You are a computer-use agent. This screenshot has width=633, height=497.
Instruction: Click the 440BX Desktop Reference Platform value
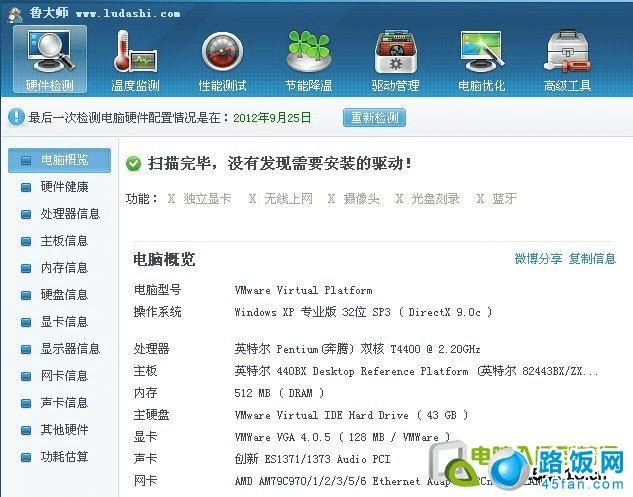point(416,371)
